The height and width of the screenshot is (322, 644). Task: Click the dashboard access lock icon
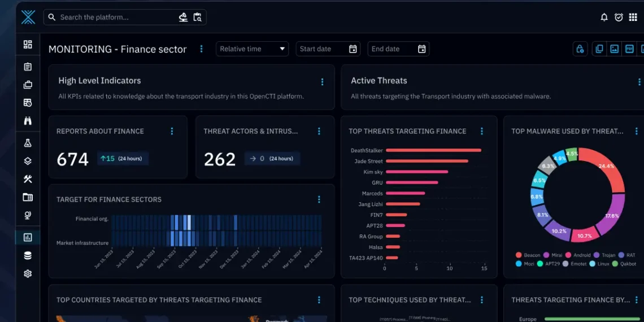580,49
